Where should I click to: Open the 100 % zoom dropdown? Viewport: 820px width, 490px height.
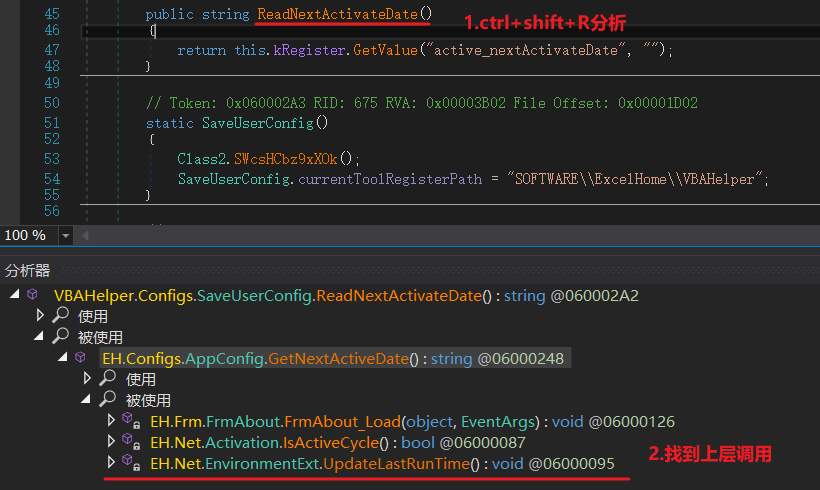[x=65, y=236]
